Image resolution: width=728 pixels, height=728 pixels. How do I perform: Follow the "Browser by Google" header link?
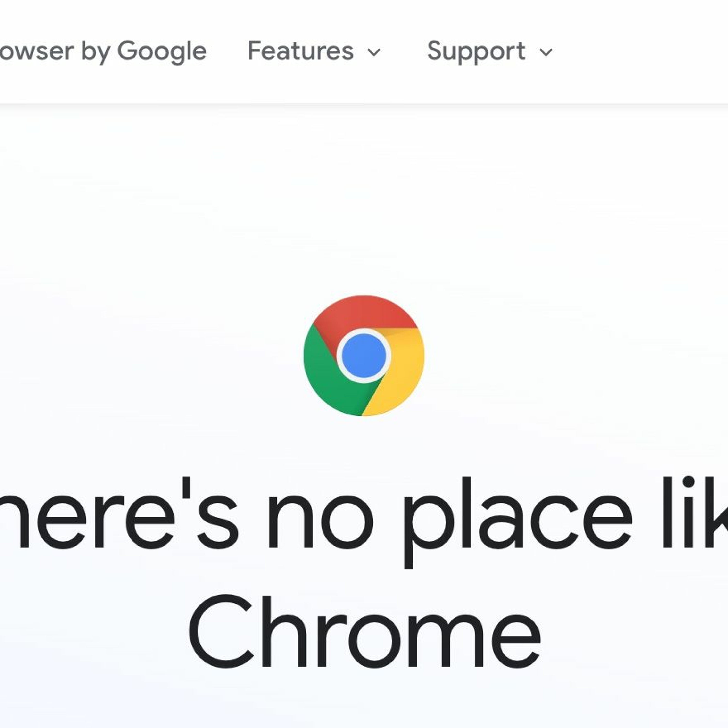102,51
